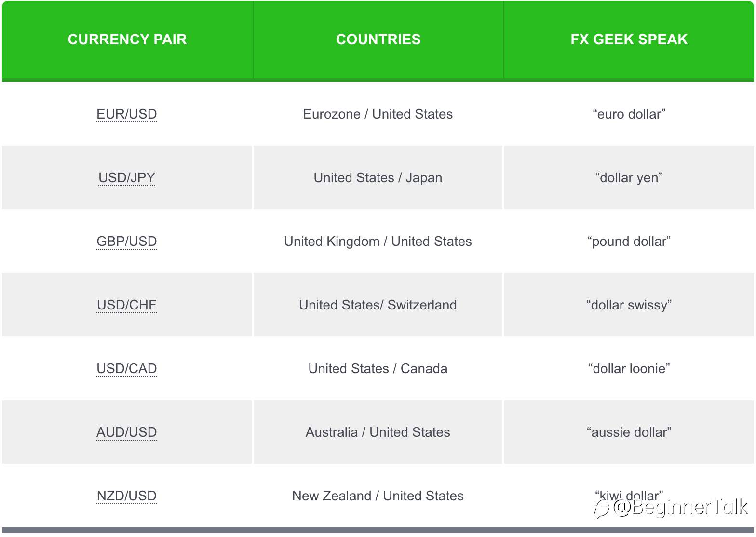This screenshot has height=537, width=756.
Task: Click the @BeginnerTalk watermark text
Action: coord(680,507)
